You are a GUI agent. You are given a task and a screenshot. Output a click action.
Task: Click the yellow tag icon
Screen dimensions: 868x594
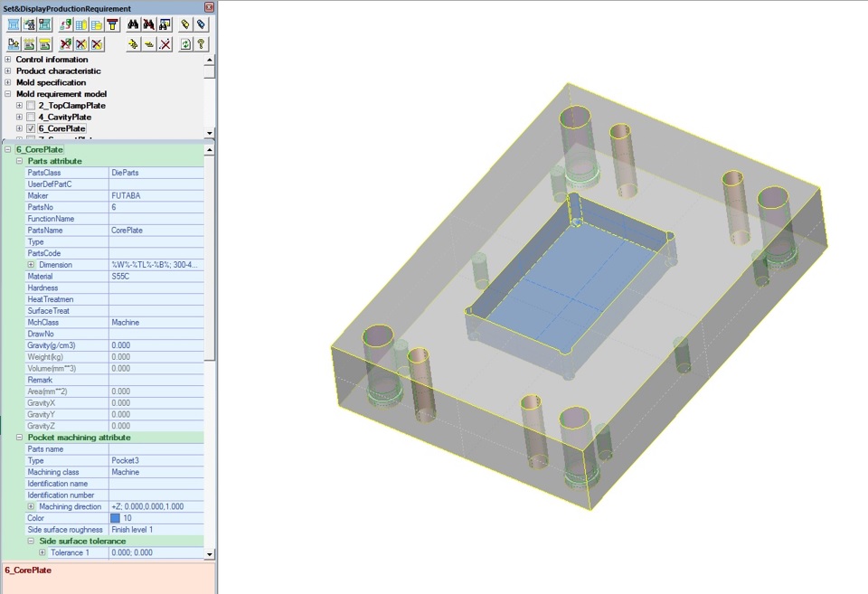coord(185,25)
